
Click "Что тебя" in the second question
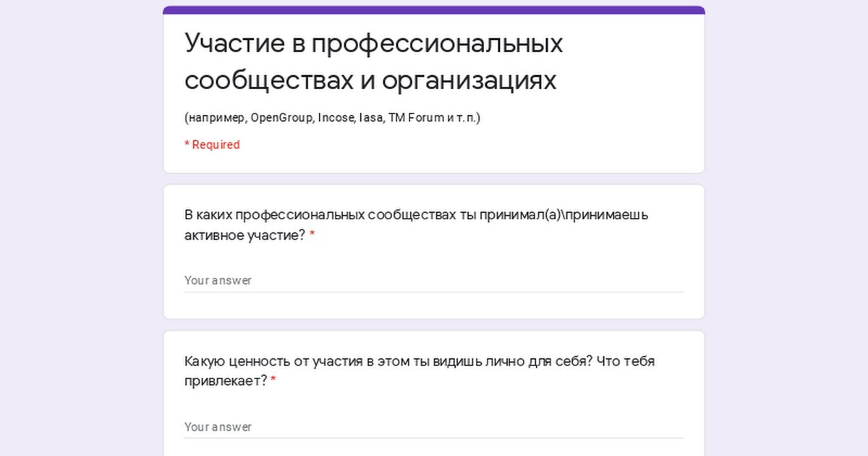[x=626, y=361]
